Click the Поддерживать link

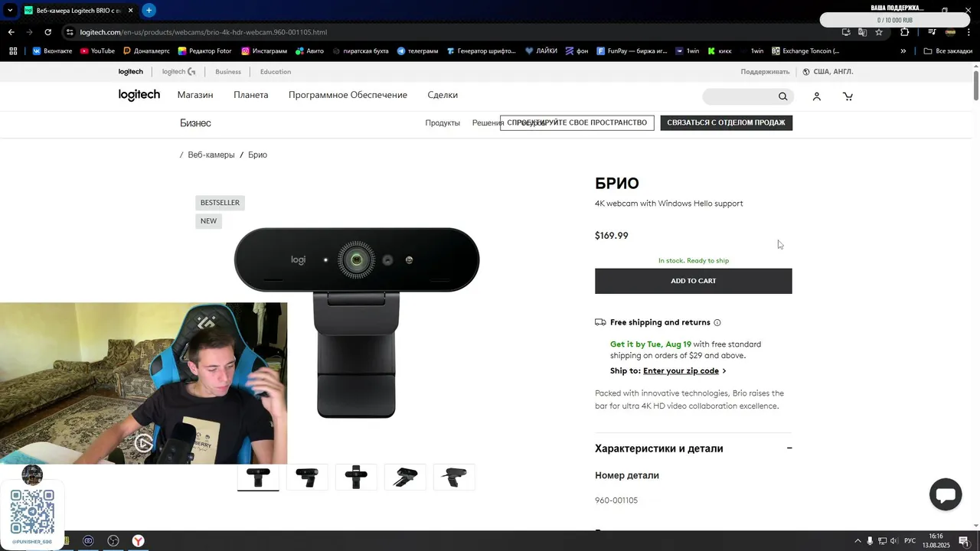pos(765,72)
